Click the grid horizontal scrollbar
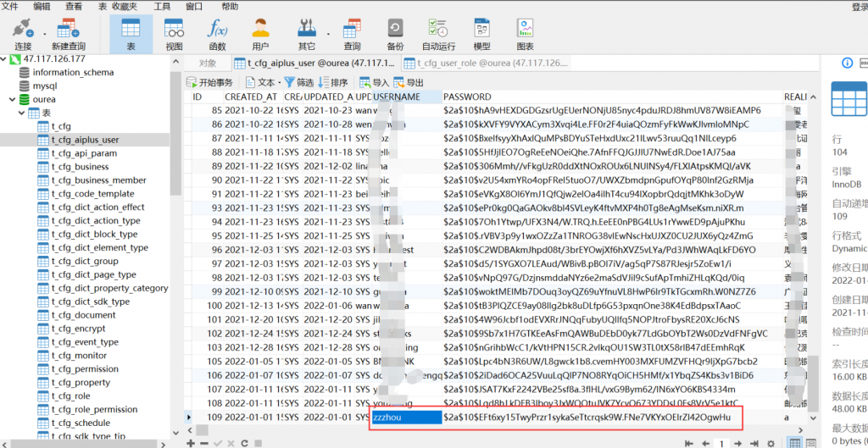The height and width of the screenshot is (448, 868). [202, 429]
